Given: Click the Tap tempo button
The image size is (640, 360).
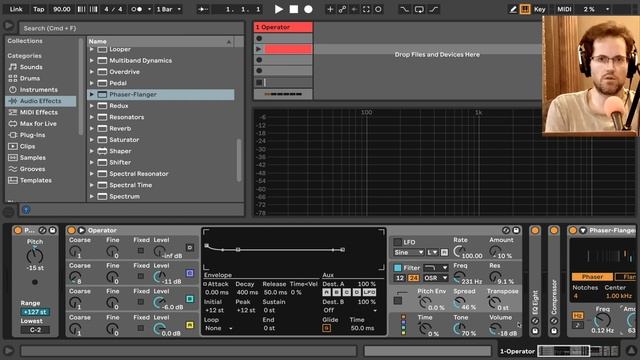Looking at the screenshot, I should click(x=39, y=9).
